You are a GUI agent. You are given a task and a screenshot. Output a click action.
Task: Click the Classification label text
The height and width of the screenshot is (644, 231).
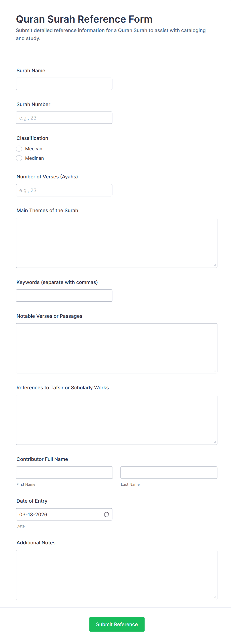(32, 138)
